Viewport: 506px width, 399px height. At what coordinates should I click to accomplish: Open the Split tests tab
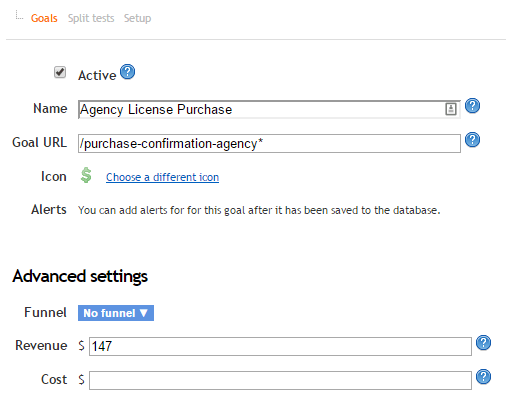coord(91,18)
